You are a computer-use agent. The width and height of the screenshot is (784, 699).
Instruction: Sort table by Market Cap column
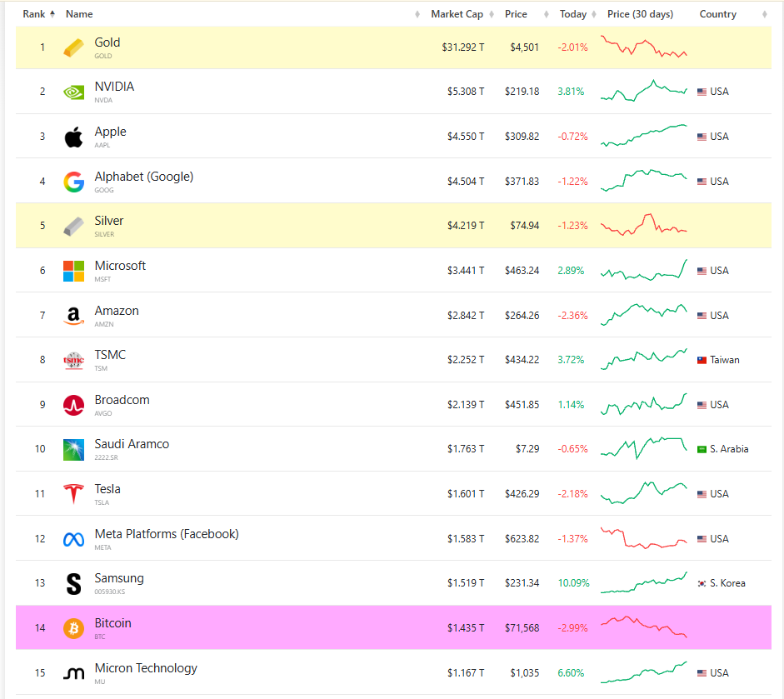point(462,14)
